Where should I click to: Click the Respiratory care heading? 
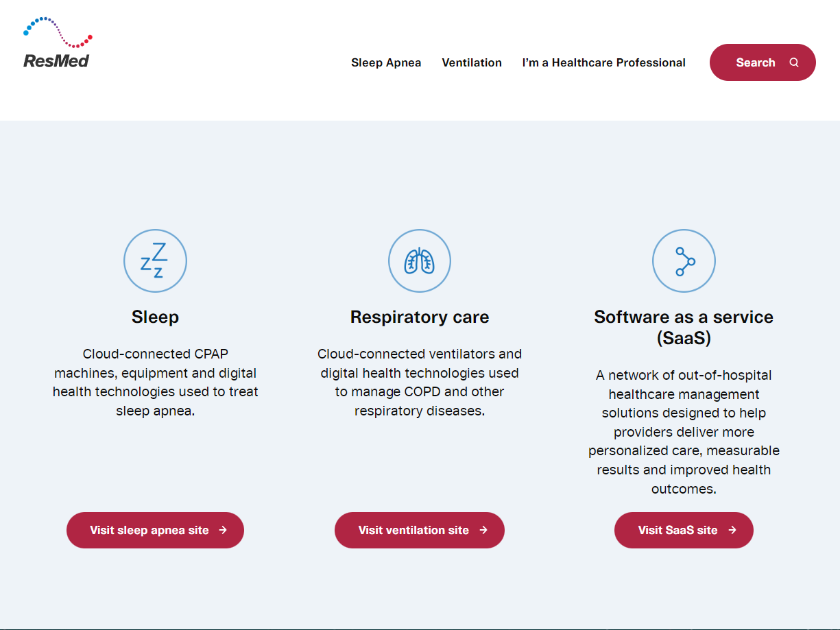click(x=420, y=317)
